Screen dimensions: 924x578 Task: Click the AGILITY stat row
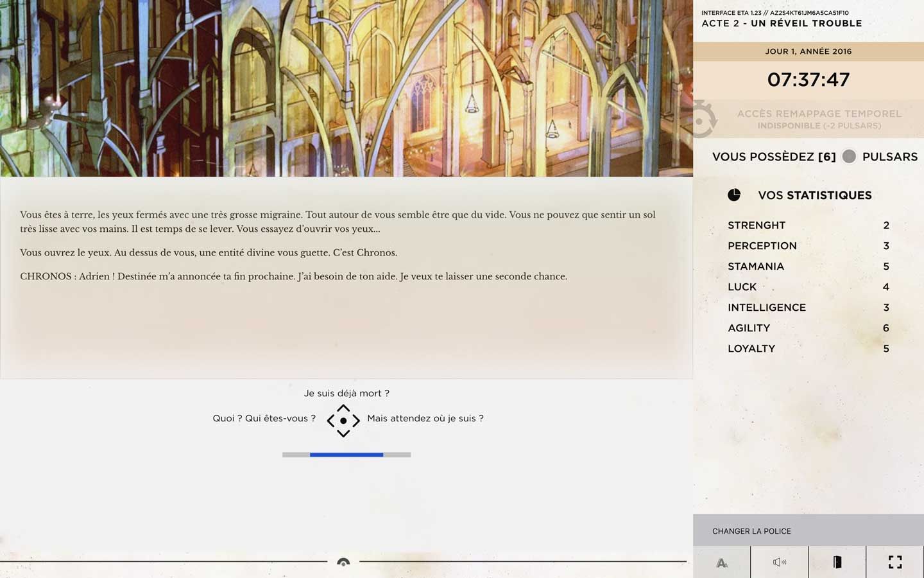[809, 328]
